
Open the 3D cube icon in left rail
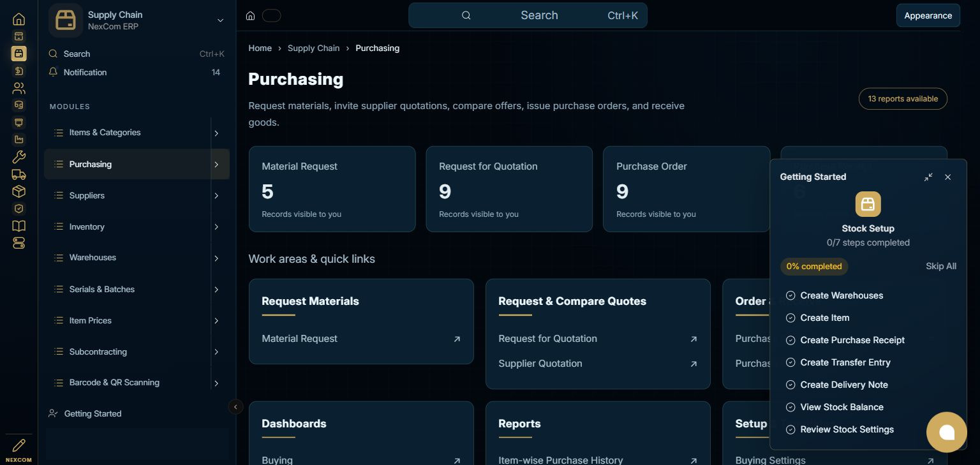tap(19, 191)
